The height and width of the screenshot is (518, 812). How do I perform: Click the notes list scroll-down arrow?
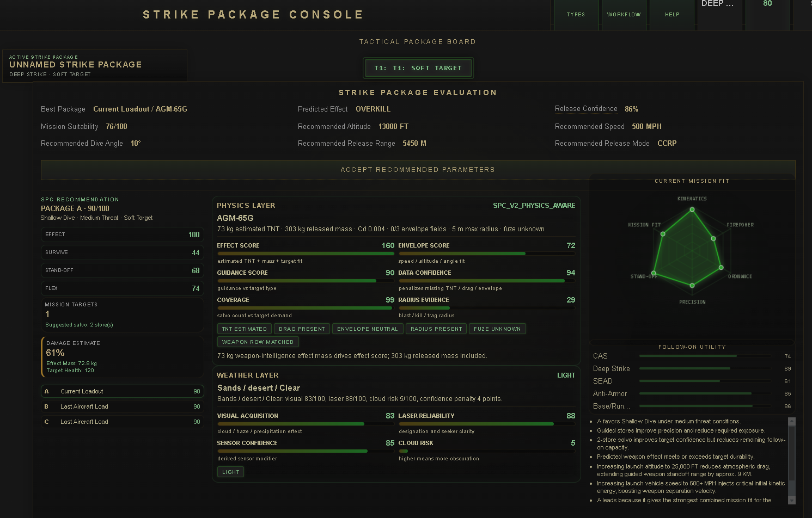click(x=792, y=501)
